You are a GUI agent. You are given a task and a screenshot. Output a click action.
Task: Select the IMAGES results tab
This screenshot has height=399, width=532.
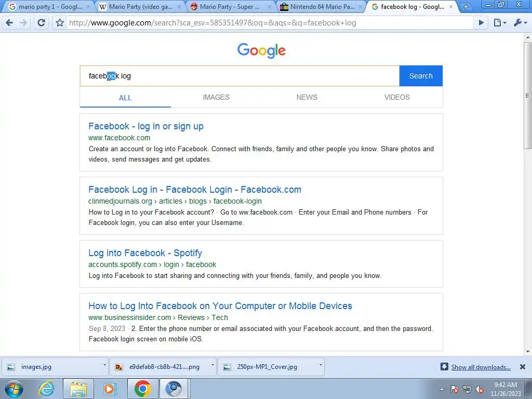point(216,97)
